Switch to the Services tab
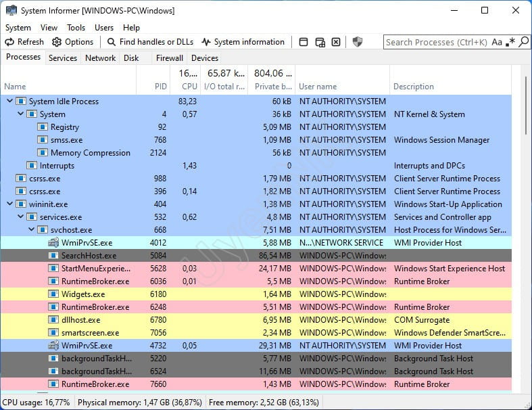532x410 pixels. [63, 58]
